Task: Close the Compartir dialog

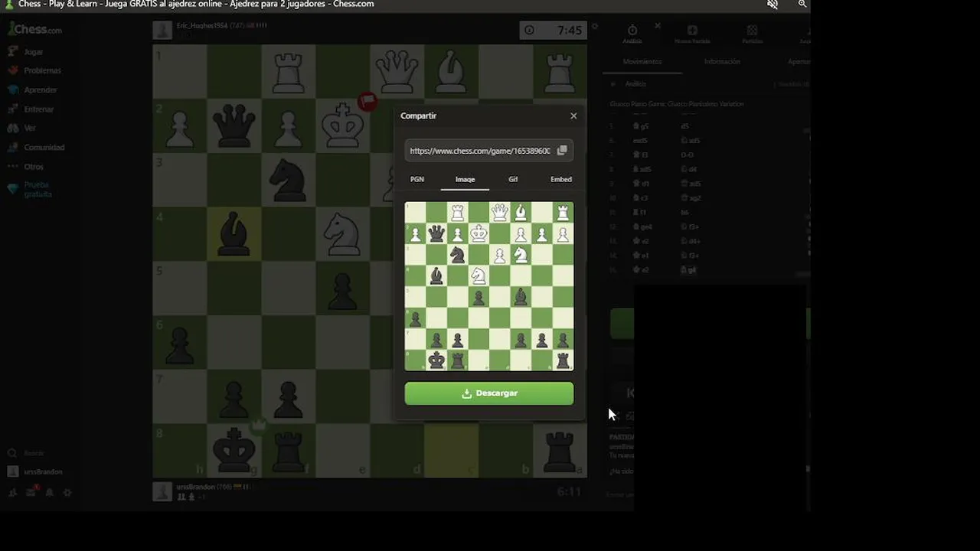Action: click(x=573, y=116)
